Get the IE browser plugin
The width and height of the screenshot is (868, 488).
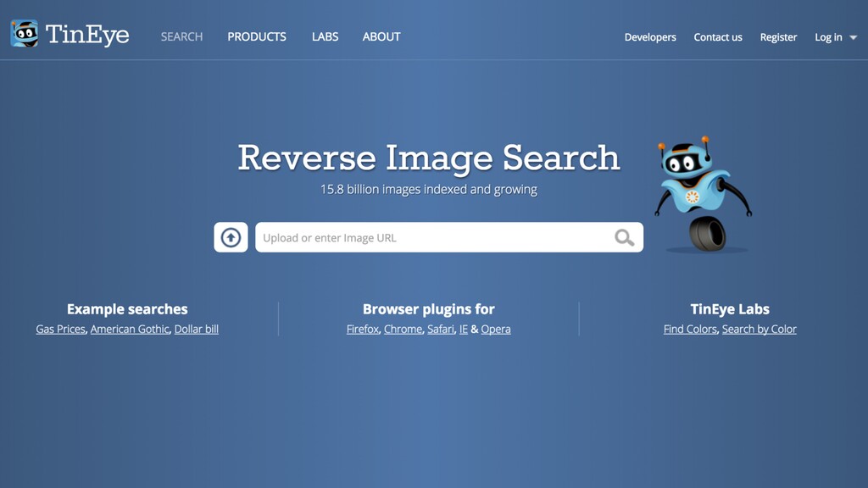pyautogui.click(x=464, y=329)
